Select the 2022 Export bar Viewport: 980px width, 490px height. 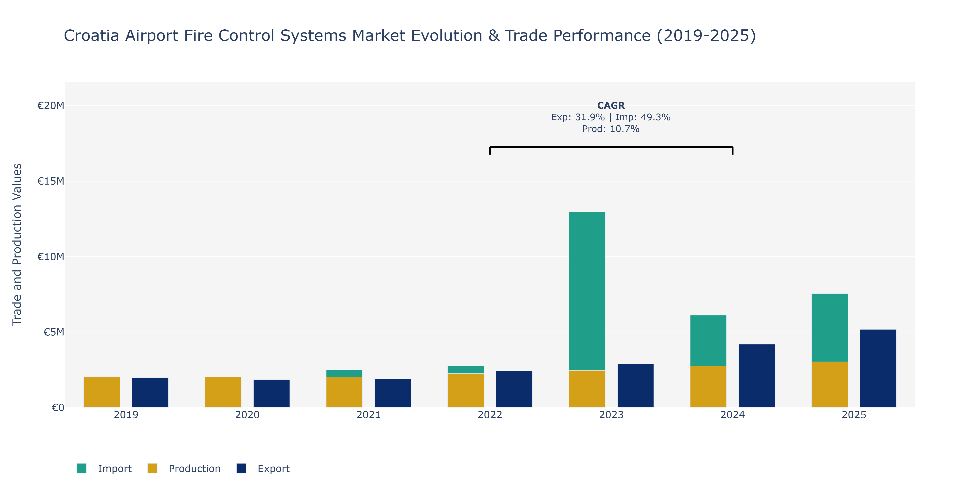point(514,389)
